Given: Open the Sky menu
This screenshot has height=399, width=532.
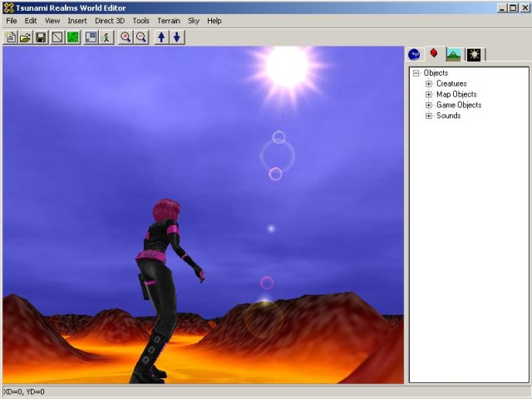Looking at the screenshot, I should click(x=194, y=21).
